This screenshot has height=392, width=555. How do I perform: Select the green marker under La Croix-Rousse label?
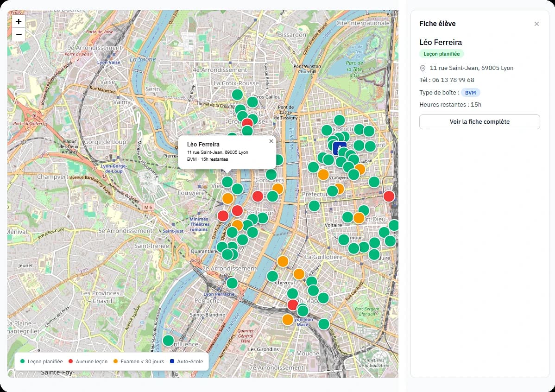(x=237, y=95)
